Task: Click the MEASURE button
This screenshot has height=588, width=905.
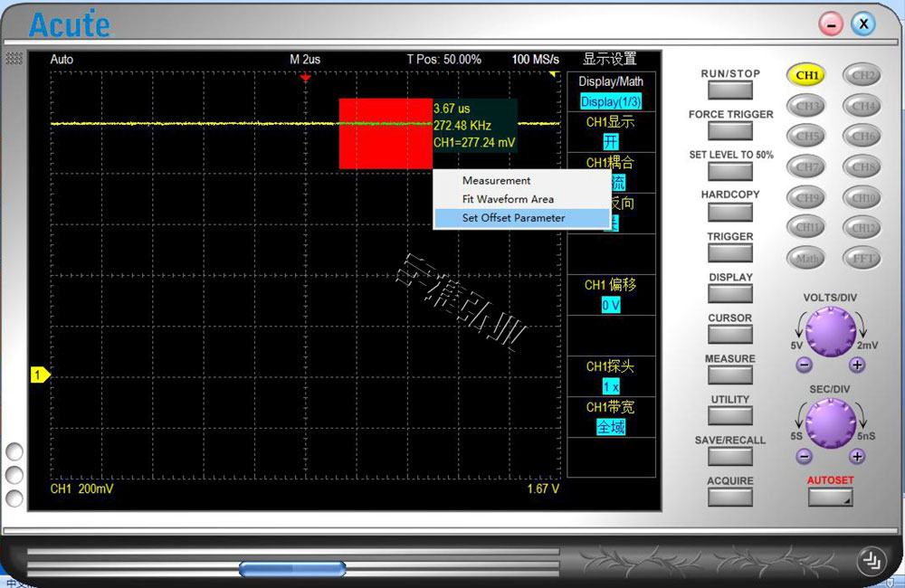Action: click(730, 375)
